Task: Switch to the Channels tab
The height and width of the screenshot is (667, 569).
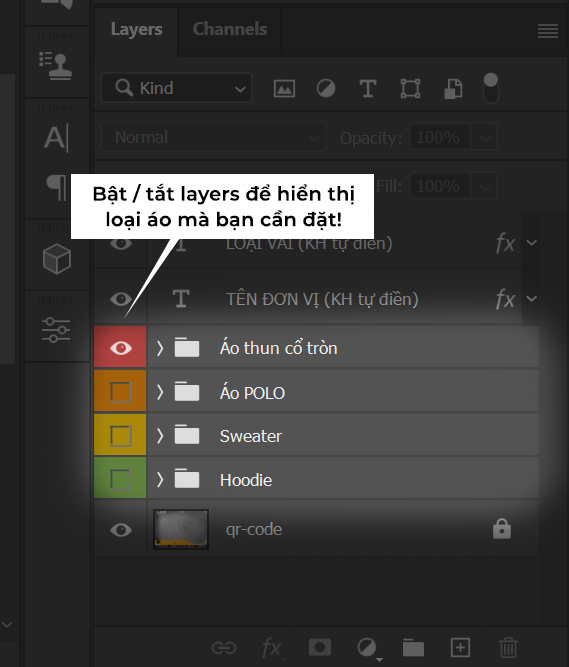Action: [230, 29]
